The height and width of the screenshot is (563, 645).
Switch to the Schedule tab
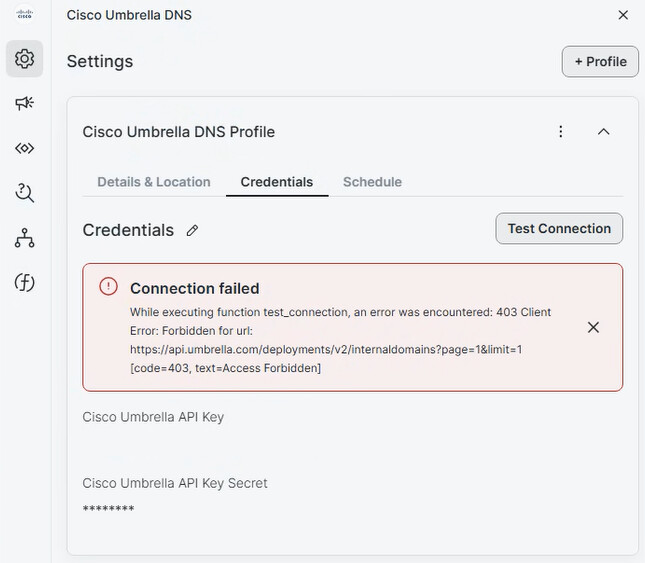[x=372, y=182]
